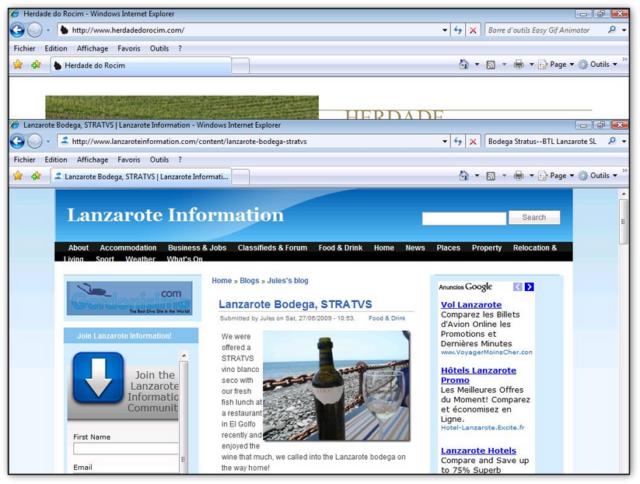
Task: Click Print icon in Herdade window command bar
Action: [518, 64]
